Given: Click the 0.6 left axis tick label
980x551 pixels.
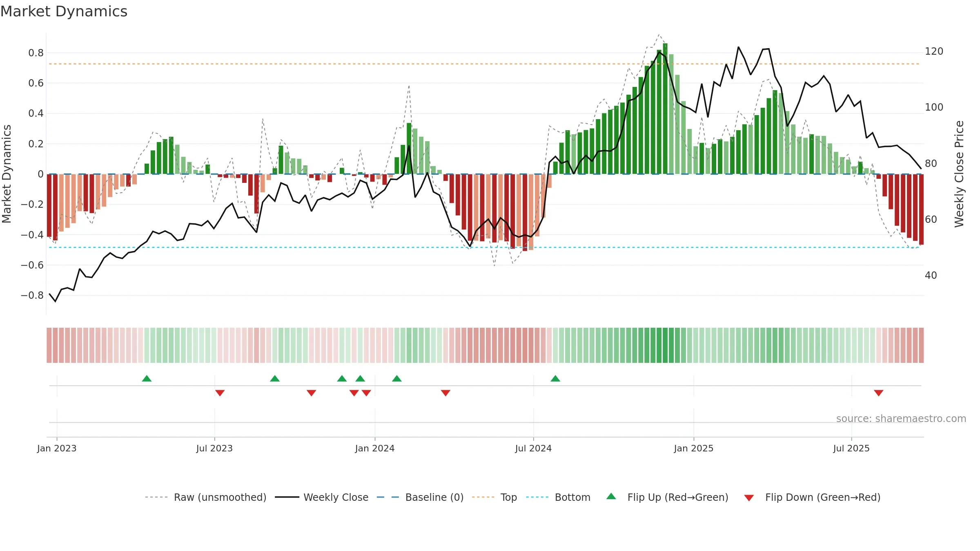Looking at the screenshot, I should click(36, 83).
